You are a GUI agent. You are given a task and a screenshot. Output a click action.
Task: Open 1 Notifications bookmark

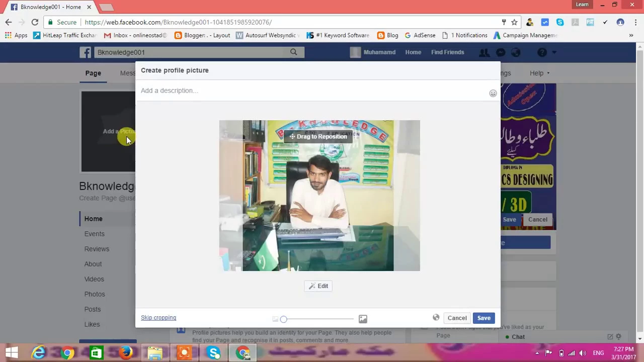465,35
